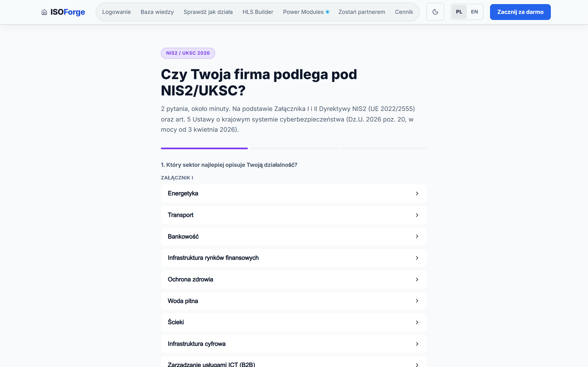Image resolution: width=588 pixels, height=367 pixels.
Task: Click the Zacznij za darmo button
Action: point(520,12)
